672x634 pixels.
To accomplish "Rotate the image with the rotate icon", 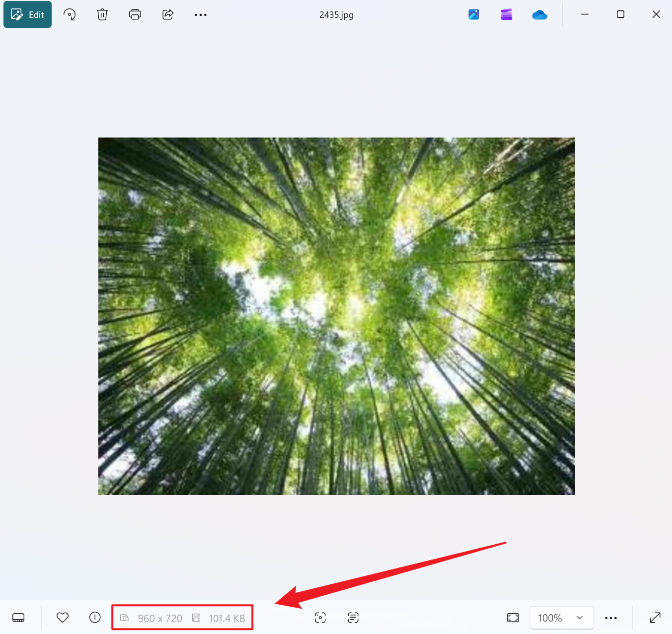I will click(70, 14).
